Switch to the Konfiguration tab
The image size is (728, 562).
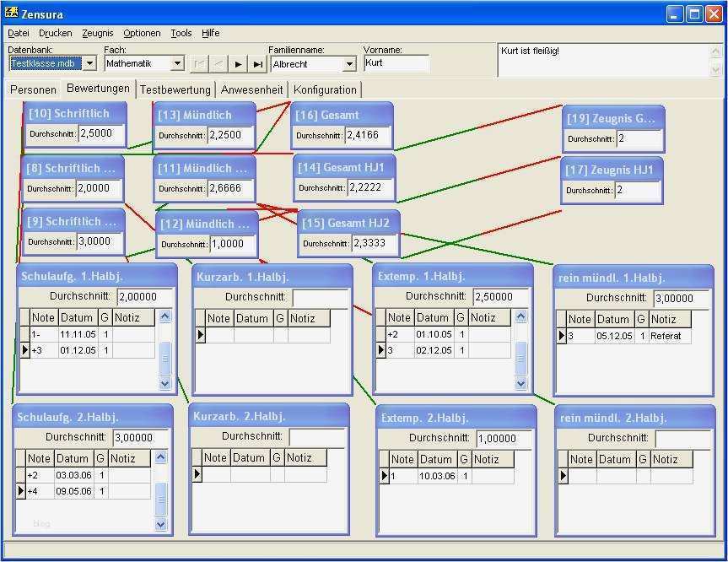[x=325, y=89]
